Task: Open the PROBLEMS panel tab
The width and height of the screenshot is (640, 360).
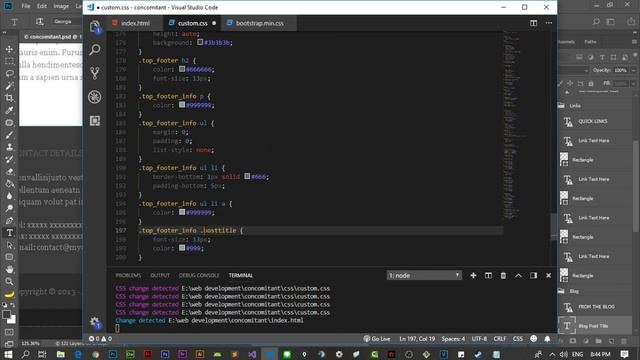Action: pyautogui.click(x=128, y=276)
